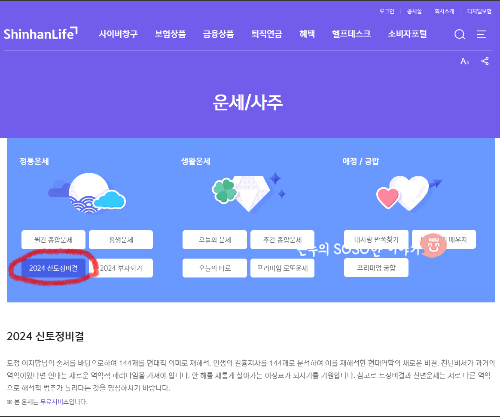Click the font size adjust icon
The image size is (500, 417).
coord(465,61)
